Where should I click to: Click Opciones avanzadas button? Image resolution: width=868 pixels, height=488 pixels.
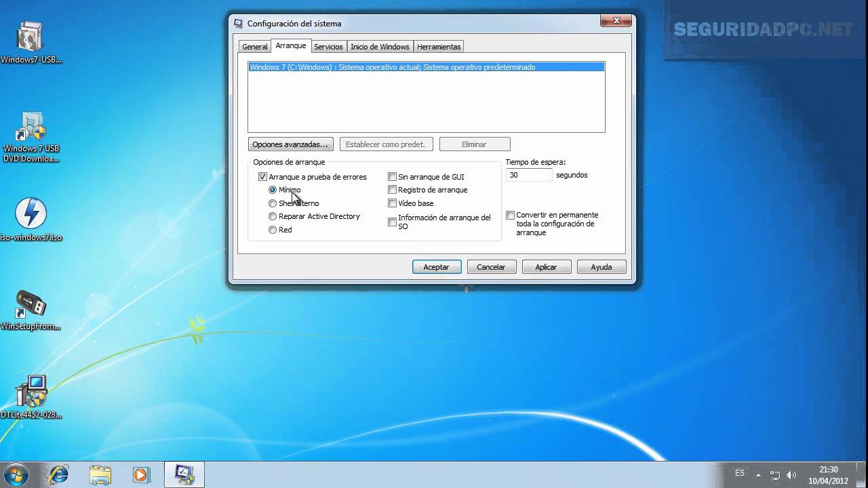pyautogui.click(x=290, y=144)
